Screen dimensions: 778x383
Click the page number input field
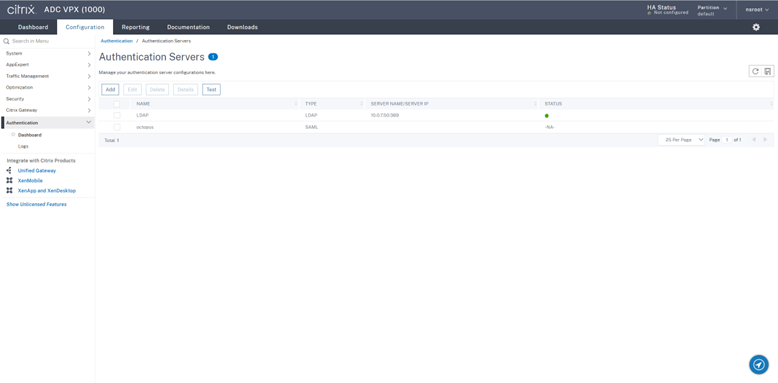(x=727, y=140)
